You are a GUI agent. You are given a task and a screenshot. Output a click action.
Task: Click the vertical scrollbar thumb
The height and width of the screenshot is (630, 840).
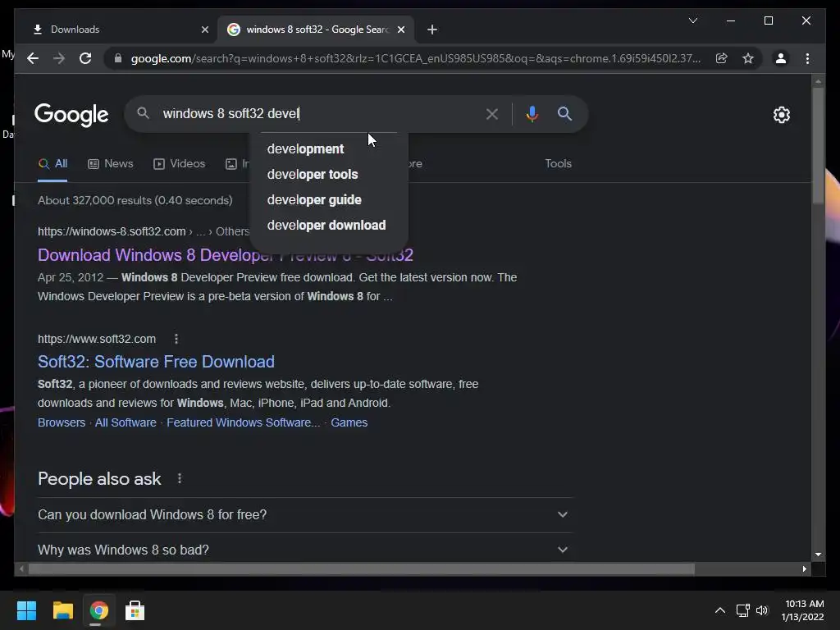[x=818, y=144]
